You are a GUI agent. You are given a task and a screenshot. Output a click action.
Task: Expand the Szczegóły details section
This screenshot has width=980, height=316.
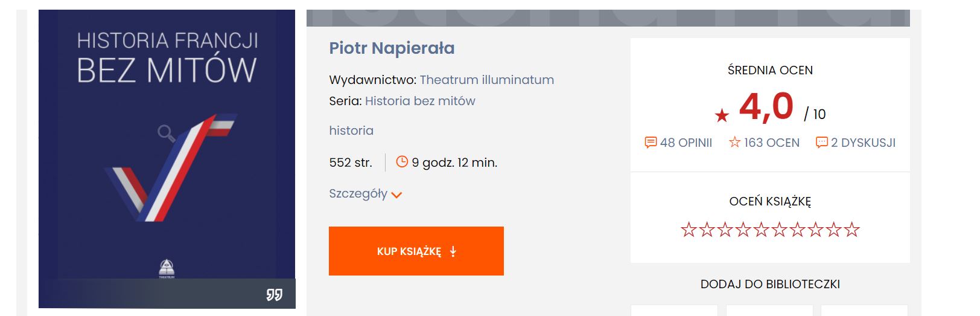(358, 193)
